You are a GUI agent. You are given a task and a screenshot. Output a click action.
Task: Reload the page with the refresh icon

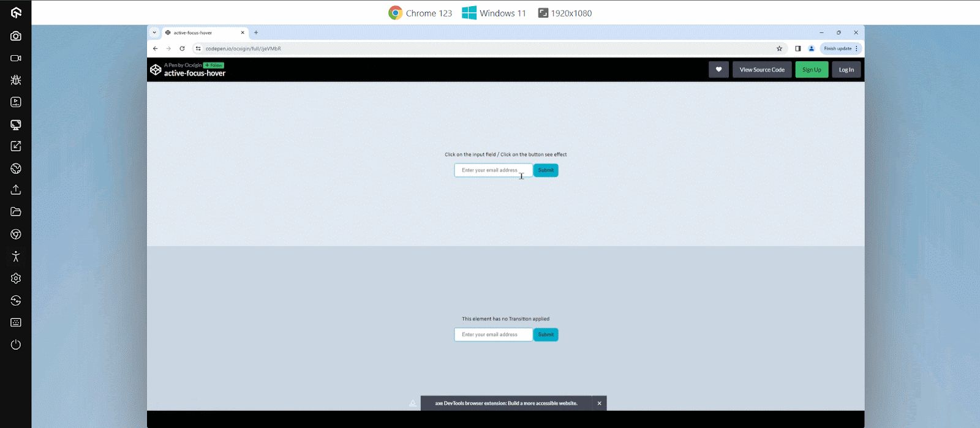(182, 48)
